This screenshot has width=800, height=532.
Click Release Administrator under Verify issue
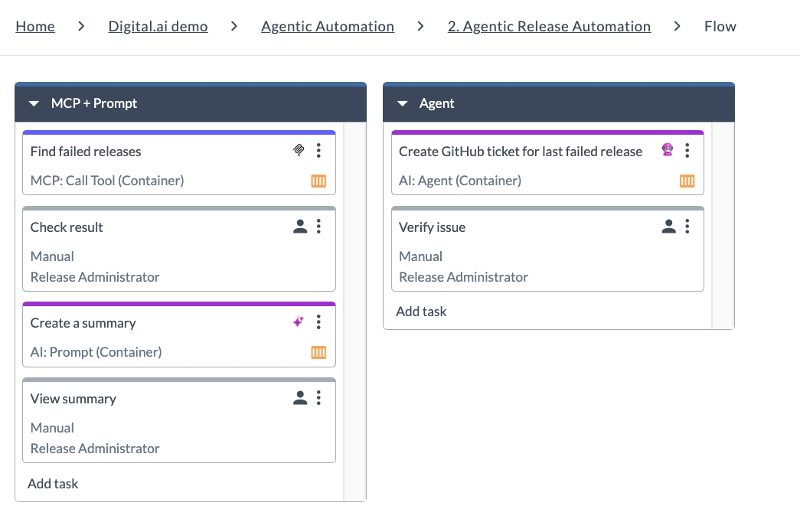[463, 277]
